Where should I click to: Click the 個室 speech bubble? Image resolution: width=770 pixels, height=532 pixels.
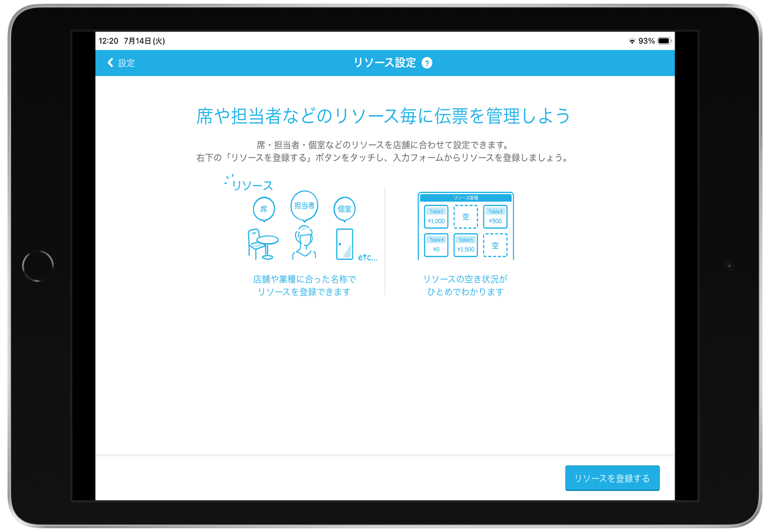click(345, 210)
